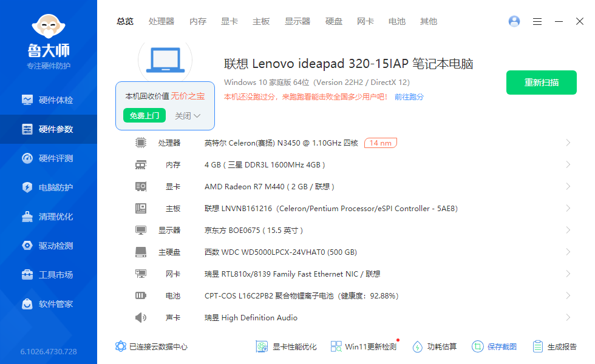Image resolution: width=595 pixels, height=364 pixels.
Task: Open the hamburger main menu
Action: [x=537, y=22]
